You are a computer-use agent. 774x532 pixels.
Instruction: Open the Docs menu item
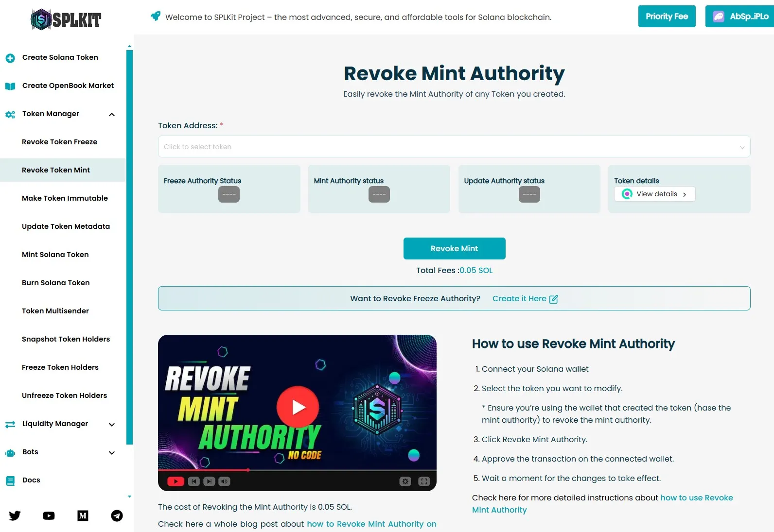(x=31, y=480)
